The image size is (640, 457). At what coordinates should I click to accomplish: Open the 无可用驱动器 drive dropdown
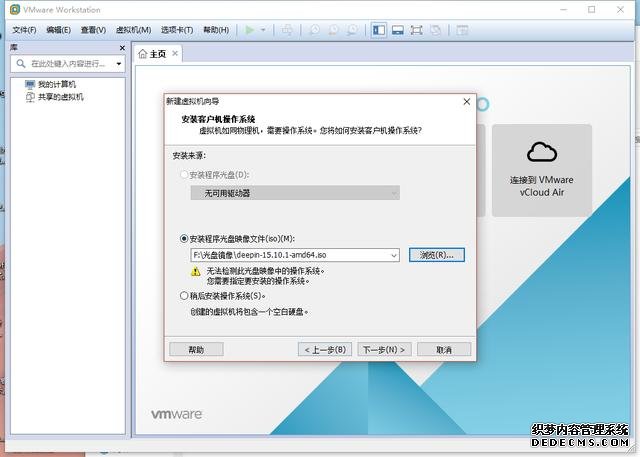click(x=295, y=193)
